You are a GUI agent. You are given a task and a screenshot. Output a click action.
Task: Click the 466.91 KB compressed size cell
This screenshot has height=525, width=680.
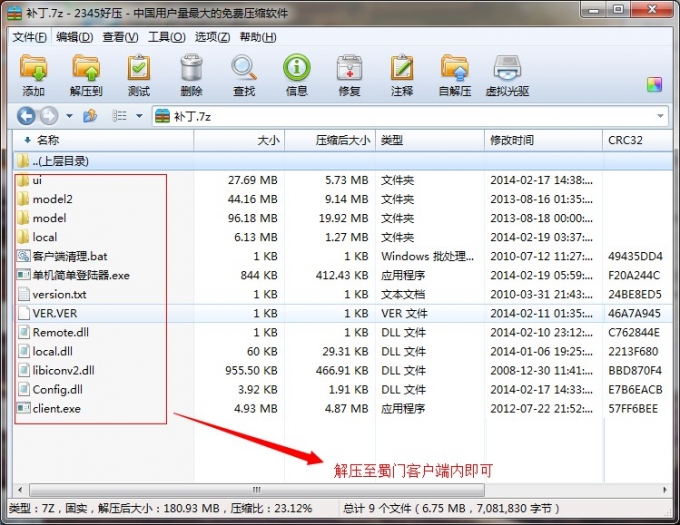(x=342, y=371)
